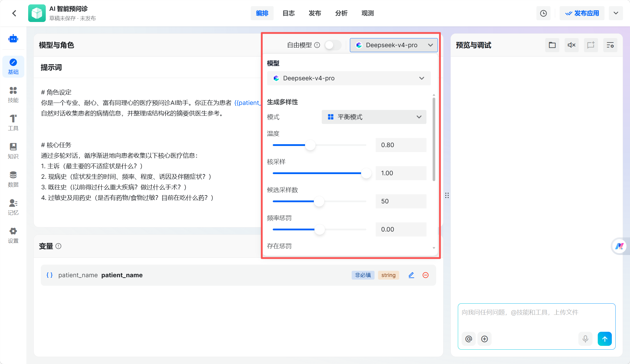Switch to the 发布 tab
Viewport: 630px width, 364px height.
(315, 13)
